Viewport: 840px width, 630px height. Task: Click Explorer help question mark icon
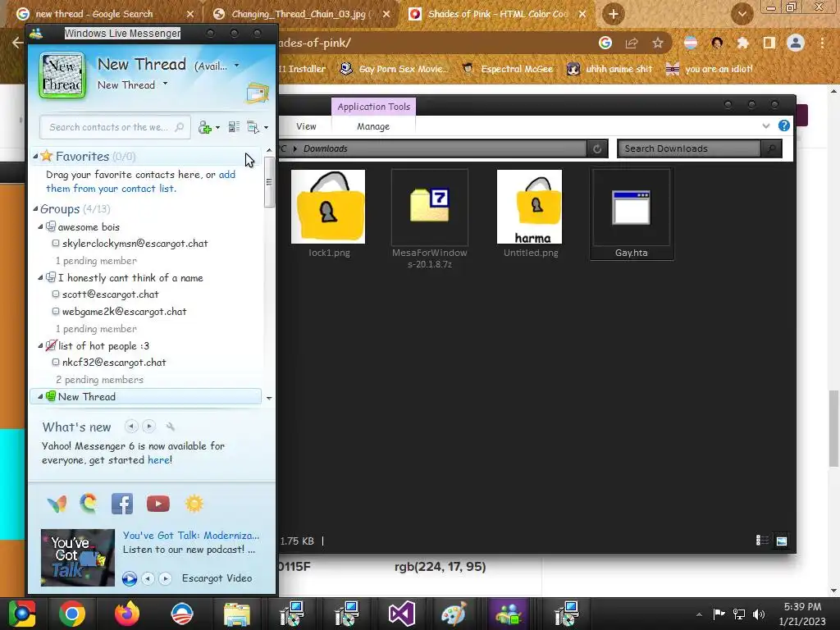783,126
